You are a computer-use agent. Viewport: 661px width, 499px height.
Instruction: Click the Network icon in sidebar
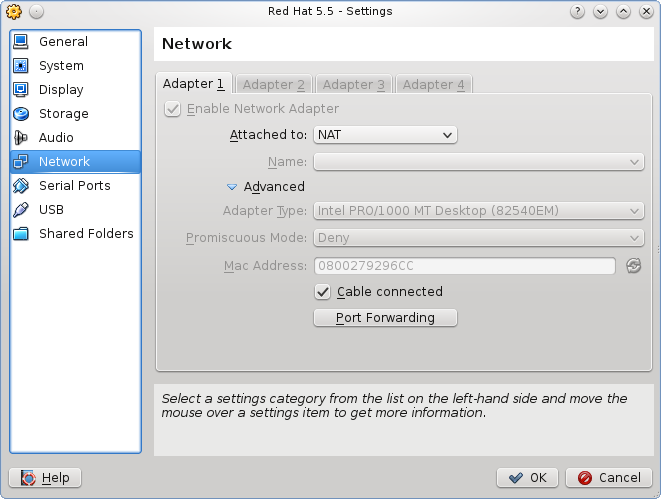[21, 161]
